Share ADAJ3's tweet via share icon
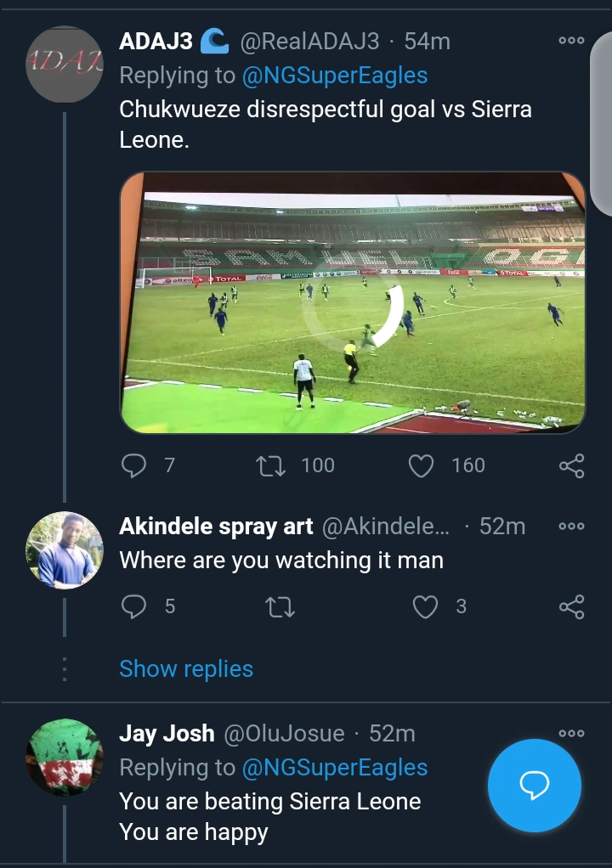612x868 pixels. [572, 465]
